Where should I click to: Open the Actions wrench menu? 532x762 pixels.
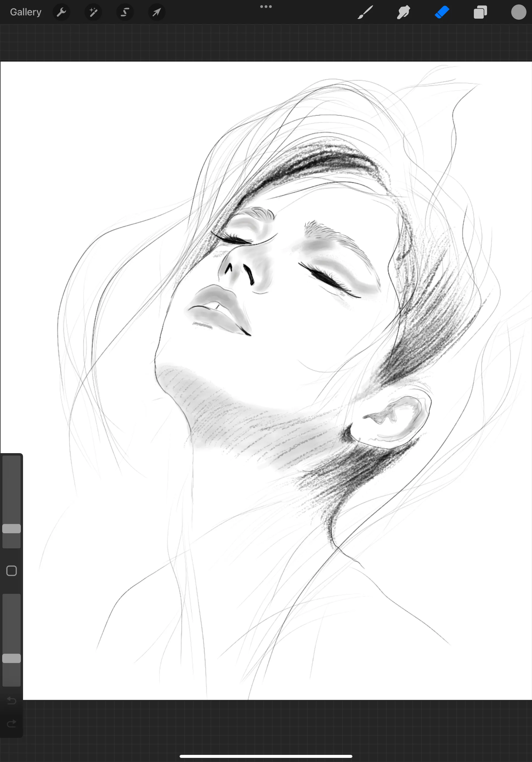61,12
